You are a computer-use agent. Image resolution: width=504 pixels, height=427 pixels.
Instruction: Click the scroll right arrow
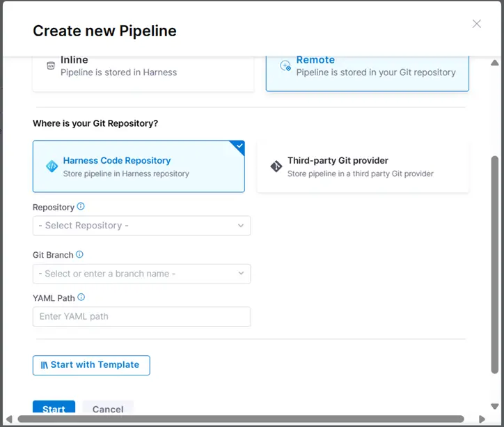(x=482, y=419)
